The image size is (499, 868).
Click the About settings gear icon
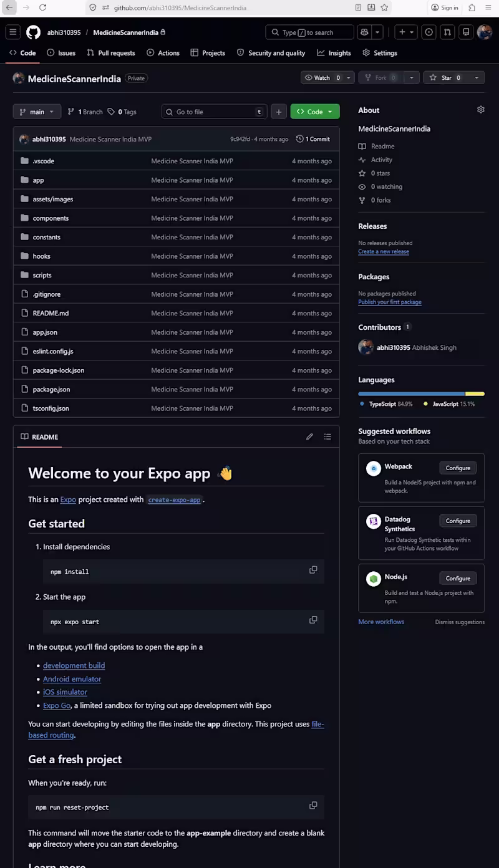click(x=480, y=110)
